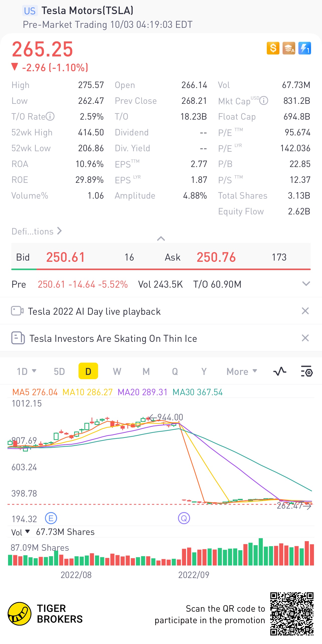Viewport: 322px width, 644px height.
Task: Tap the earnings E marker on chart
Action: 51,518
